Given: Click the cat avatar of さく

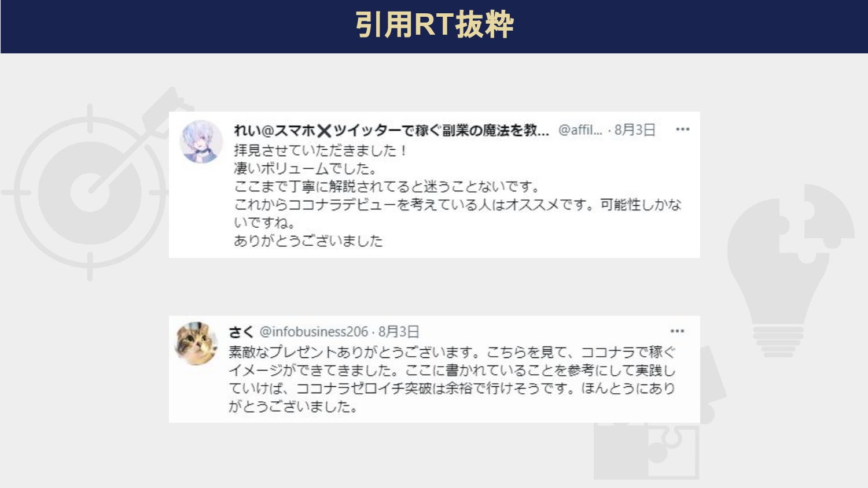Looking at the screenshot, I should click(x=197, y=343).
